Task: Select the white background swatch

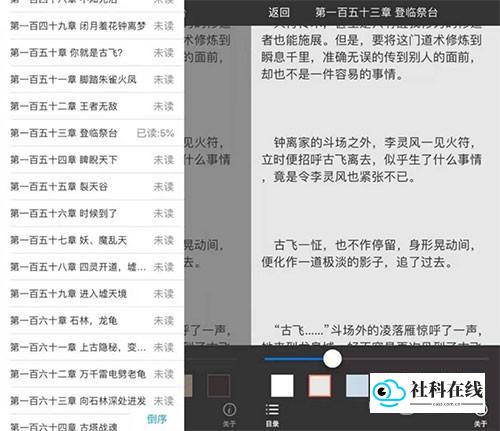Action: (282, 386)
